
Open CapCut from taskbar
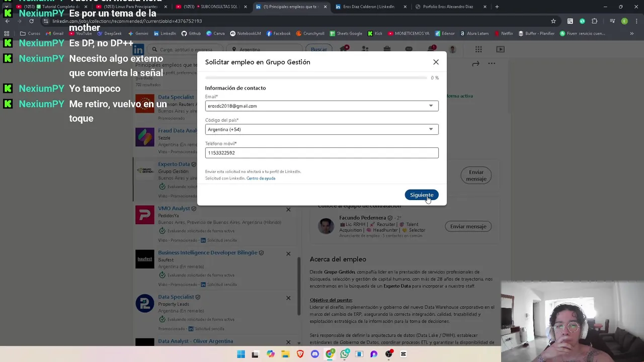[x=404, y=354]
